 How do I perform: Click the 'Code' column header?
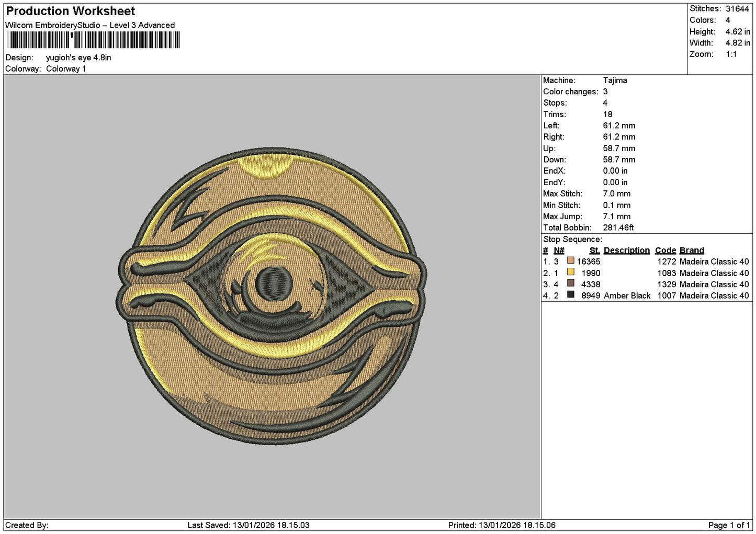[665, 251]
